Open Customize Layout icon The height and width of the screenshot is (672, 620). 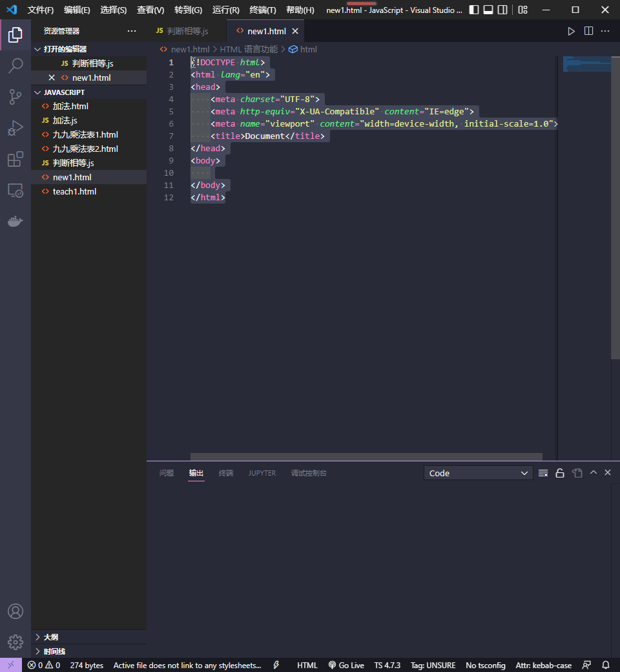[x=522, y=10]
